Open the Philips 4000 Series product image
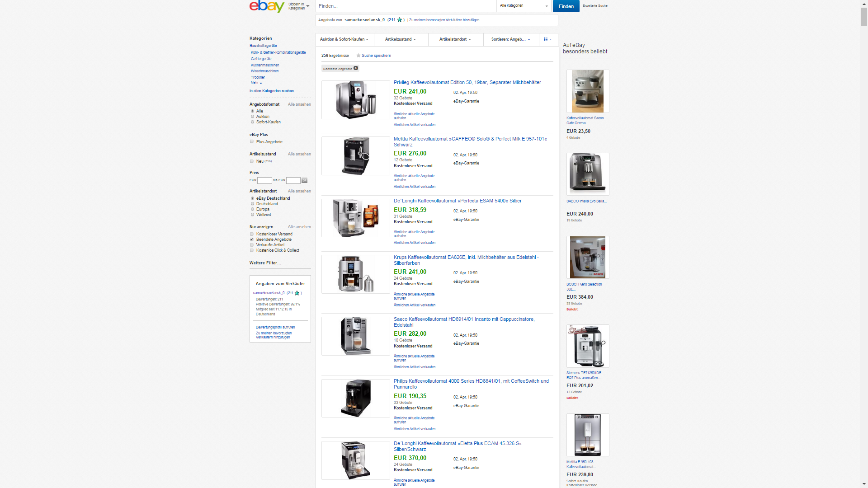This screenshot has height=488, width=868. coord(356,398)
